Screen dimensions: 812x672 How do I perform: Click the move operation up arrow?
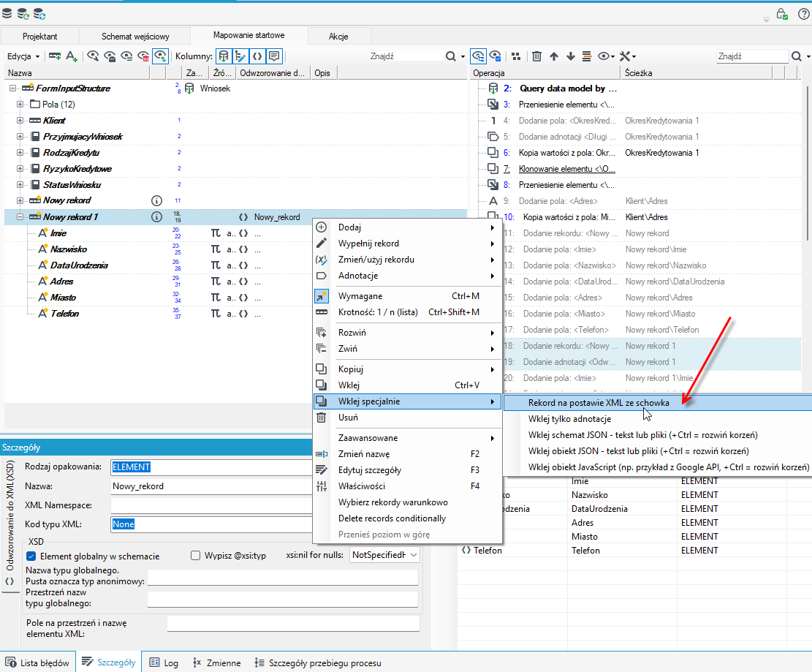pyautogui.click(x=554, y=56)
